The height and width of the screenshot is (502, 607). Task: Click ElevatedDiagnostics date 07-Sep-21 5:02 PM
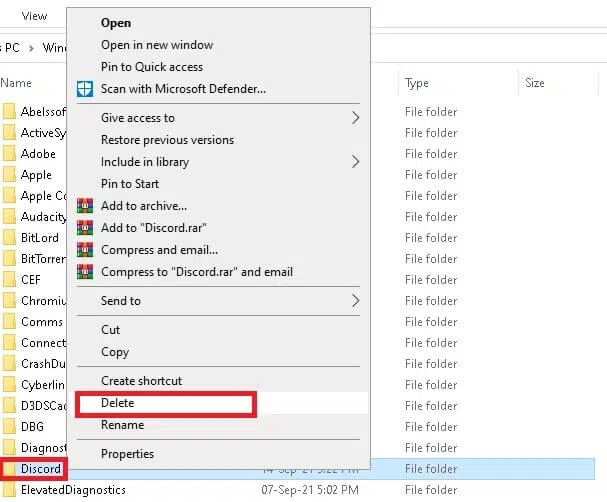click(x=310, y=490)
